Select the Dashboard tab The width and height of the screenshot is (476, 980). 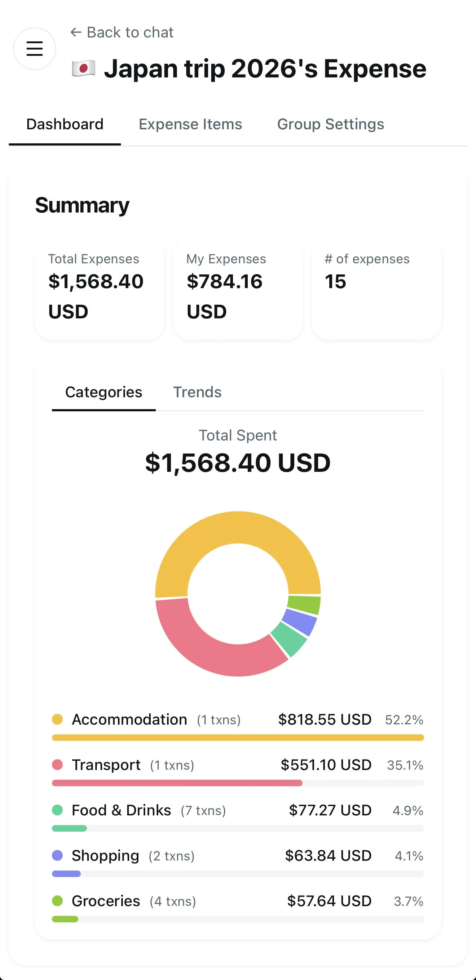[65, 124]
